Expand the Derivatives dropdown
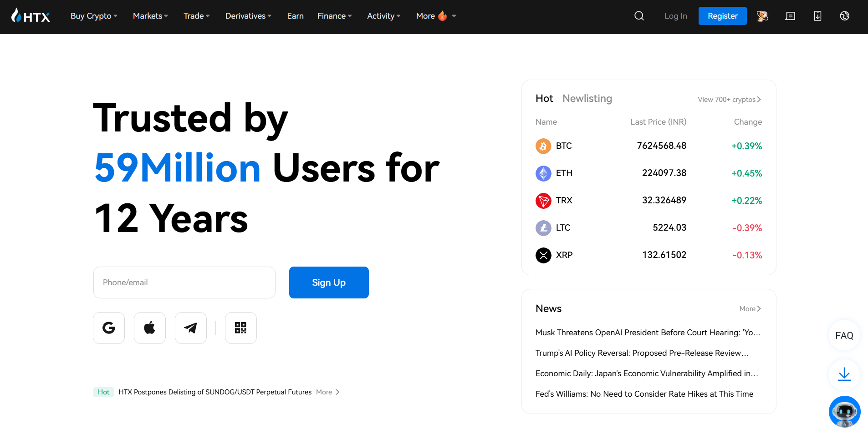 pyautogui.click(x=248, y=16)
